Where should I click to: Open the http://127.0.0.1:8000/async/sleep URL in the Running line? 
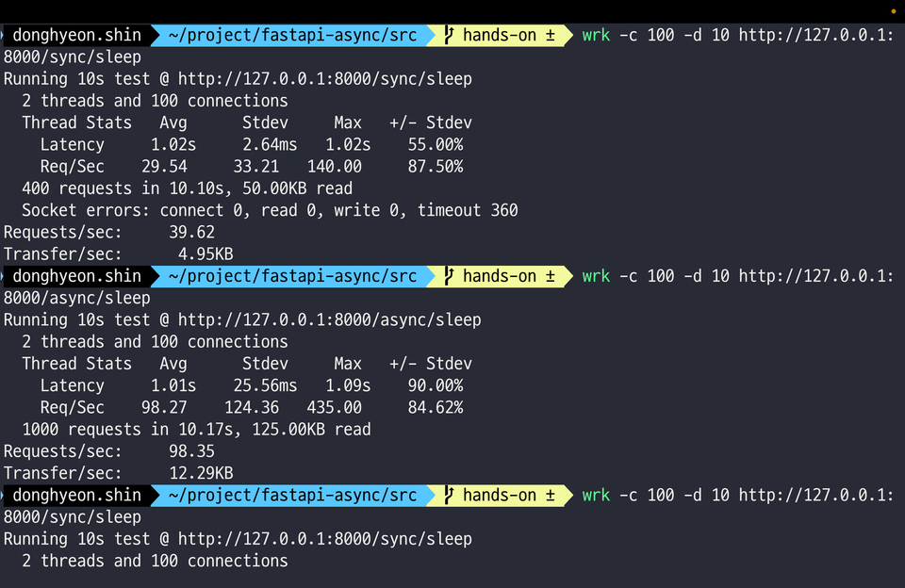pos(329,319)
